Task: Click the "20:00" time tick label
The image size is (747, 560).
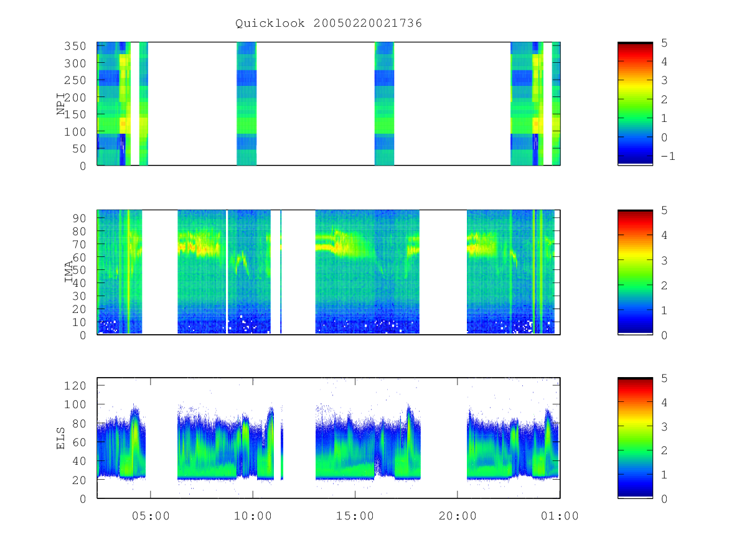Action: tap(458, 516)
